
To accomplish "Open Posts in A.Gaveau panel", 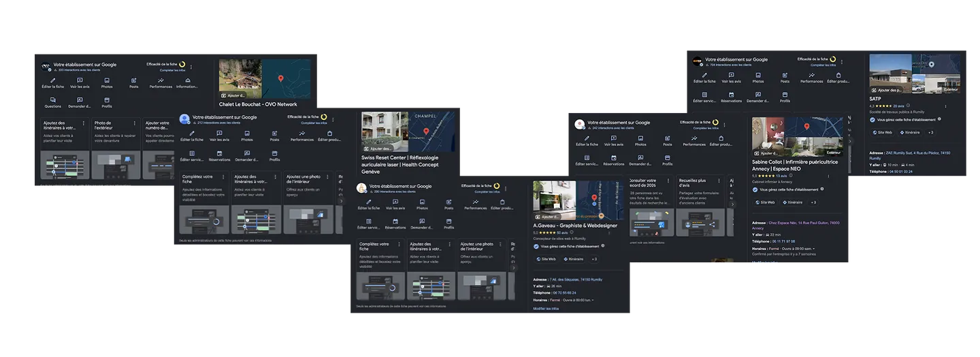I will click(448, 204).
